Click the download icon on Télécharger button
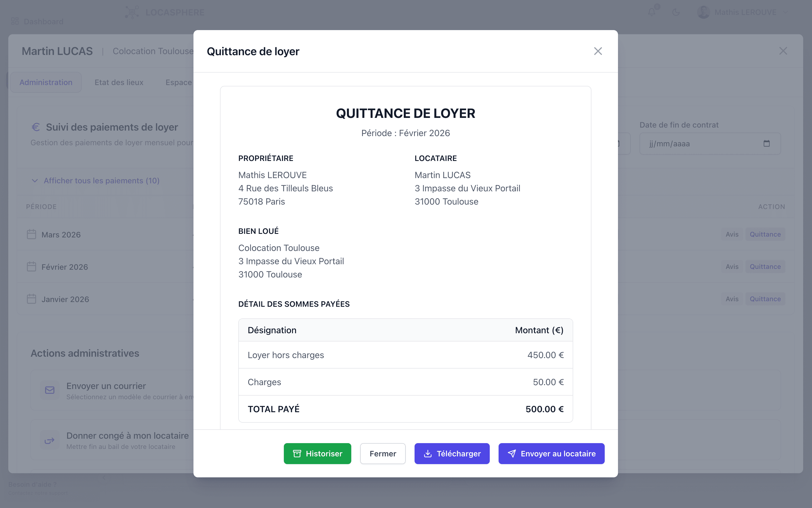Viewport: 812px width, 508px height. [x=428, y=454]
